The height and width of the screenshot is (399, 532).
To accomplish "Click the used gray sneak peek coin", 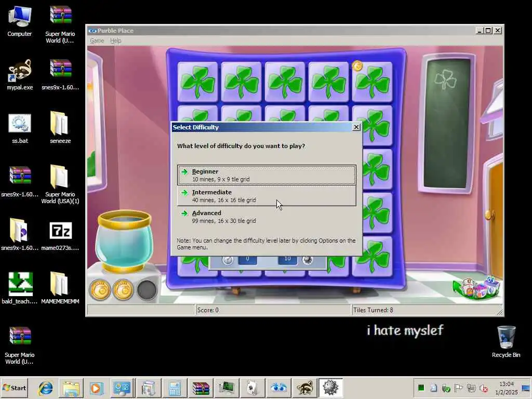I will [147, 290].
